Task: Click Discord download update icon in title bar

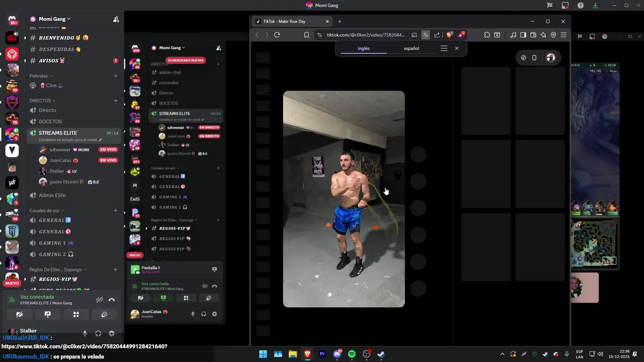Action: [x=595, y=5]
